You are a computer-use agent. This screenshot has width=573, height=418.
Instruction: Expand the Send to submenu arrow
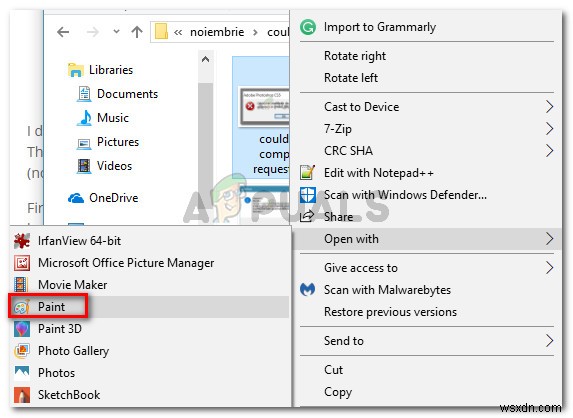[x=549, y=341]
